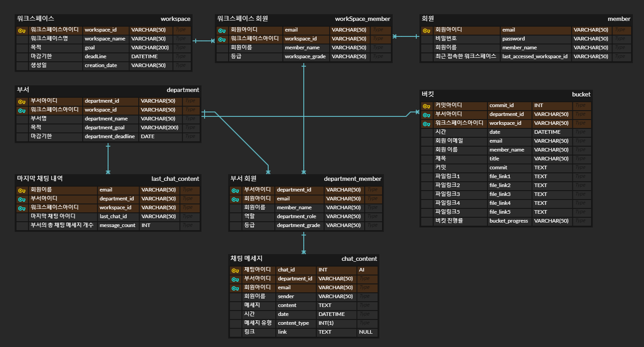The image size is (644, 347).
Task: Select the '비밀번호' label cell in member table
Action: click(x=467, y=39)
